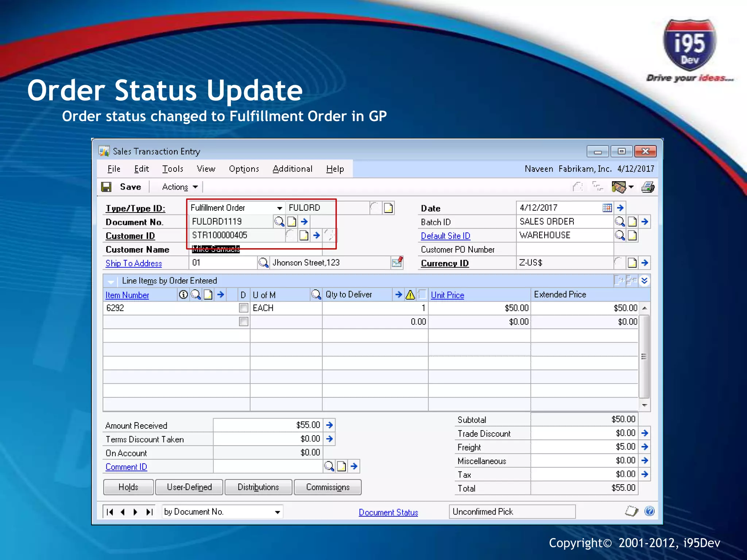This screenshot has height=560, width=747.
Task: Open dropdown arrow beside toolbar picture icon
Action: click(x=631, y=187)
